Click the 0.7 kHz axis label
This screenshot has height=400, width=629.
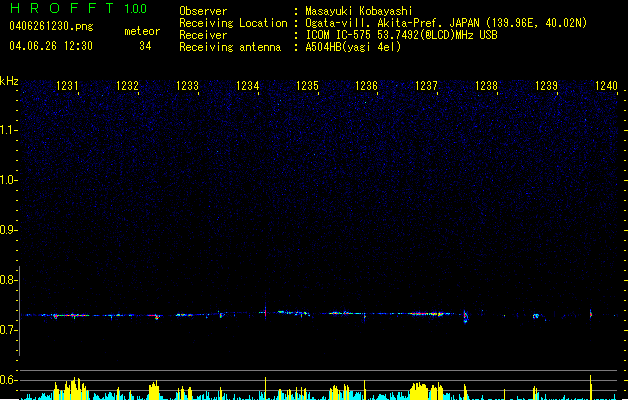coord(9,330)
